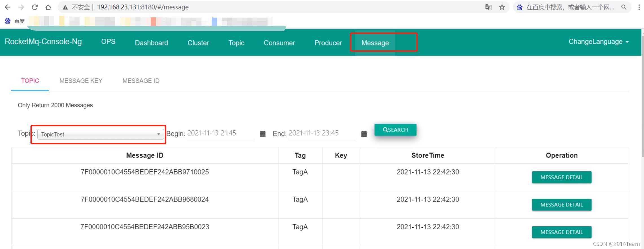Viewport: 644px width, 249px height.
Task: Expand the TopicTest topic dropdown
Action: point(100,134)
